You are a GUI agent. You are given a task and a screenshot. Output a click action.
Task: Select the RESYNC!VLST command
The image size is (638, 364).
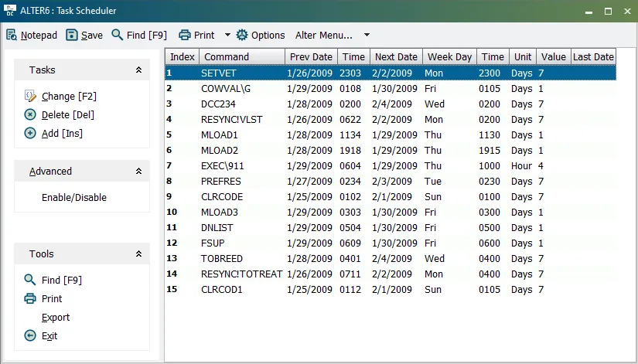point(231,120)
